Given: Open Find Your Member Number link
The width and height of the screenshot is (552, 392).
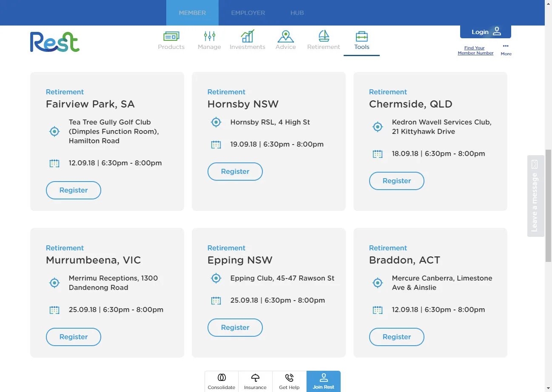Looking at the screenshot, I should coord(475,51).
